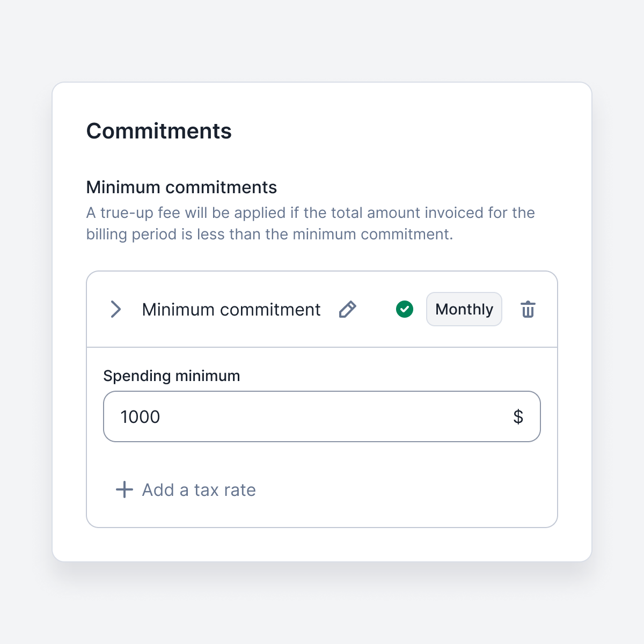This screenshot has height=644, width=644.
Task: Click the plus icon beside Add a tax rate
Action: 125,489
